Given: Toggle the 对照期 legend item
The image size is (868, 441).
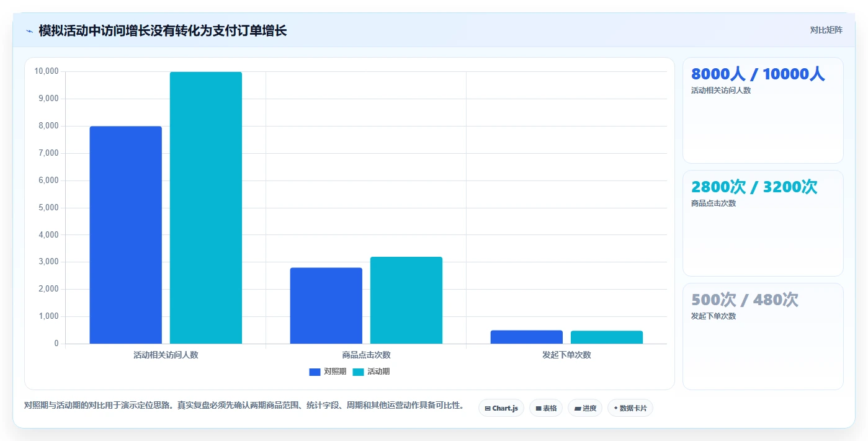Looking at the screenshot, I should click(x=328, y=372).
